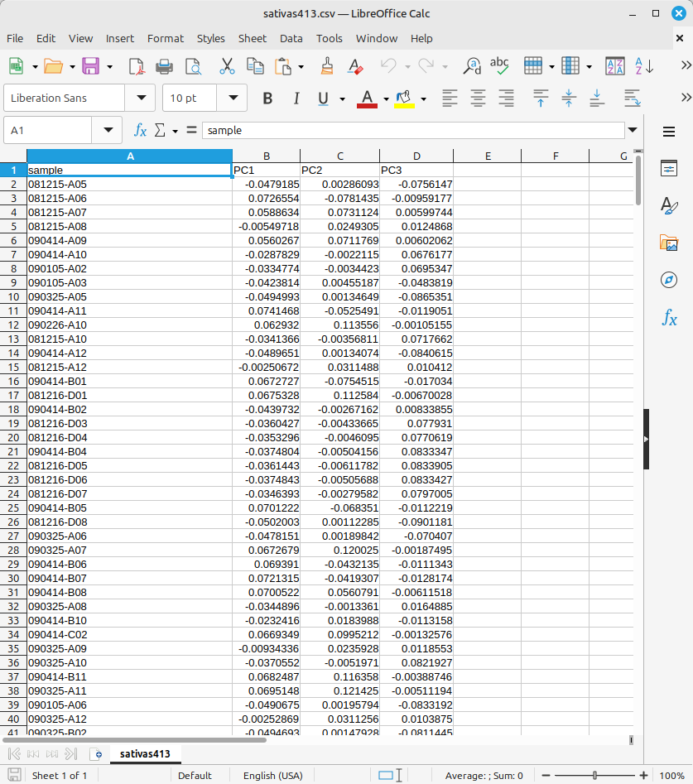This screenshot has height=784, width=693.
Task: Toggle italic formatting
Action: tap(296, 99)
